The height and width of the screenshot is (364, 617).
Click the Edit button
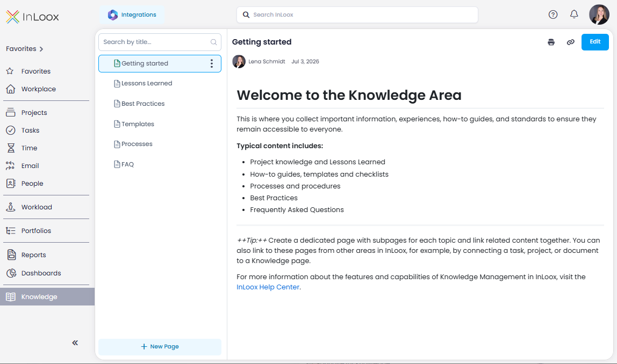(x=595, y=42)
